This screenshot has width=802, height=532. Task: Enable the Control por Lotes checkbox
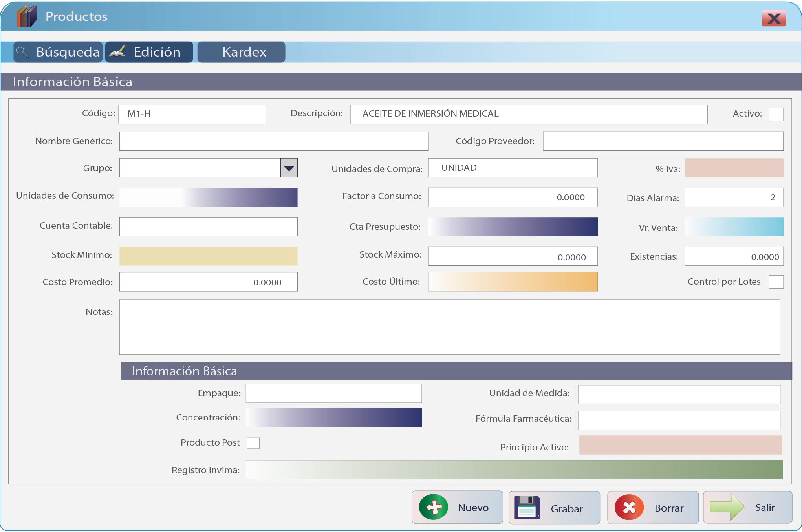[x=776, y=282]
